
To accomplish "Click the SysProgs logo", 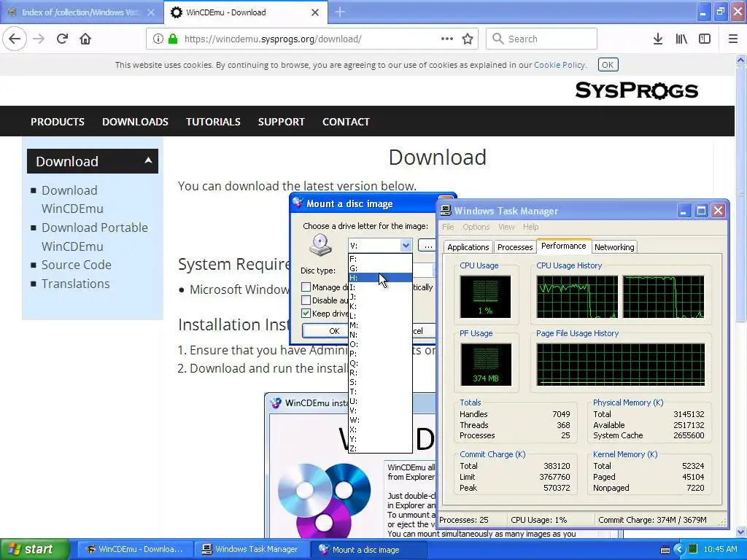I will click(636, 90).
